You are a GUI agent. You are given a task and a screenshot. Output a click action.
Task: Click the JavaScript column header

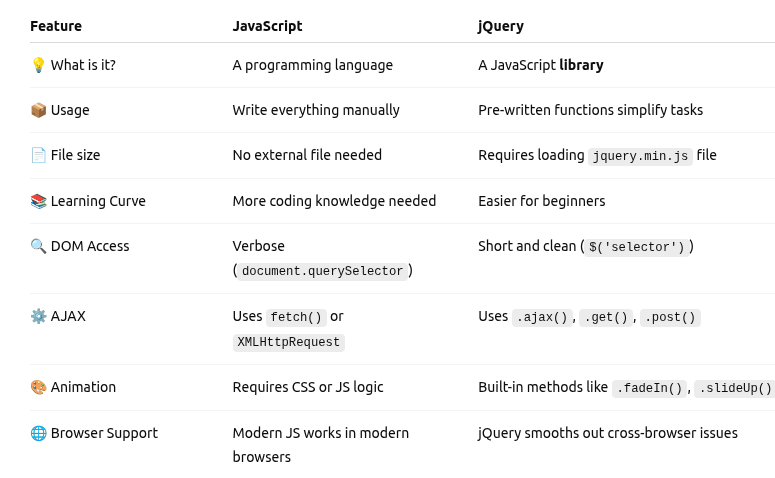[267, 26]
